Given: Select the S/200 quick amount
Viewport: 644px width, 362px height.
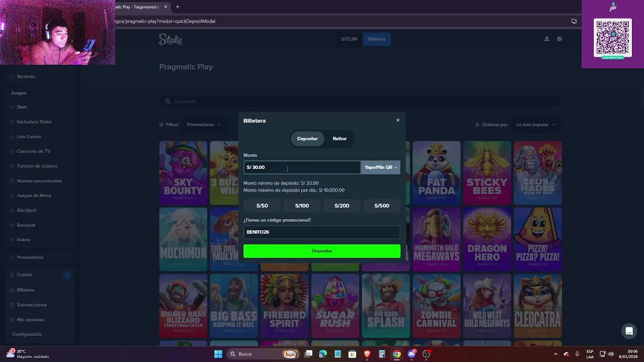Looking at the screenshot, I should point(342,206).
